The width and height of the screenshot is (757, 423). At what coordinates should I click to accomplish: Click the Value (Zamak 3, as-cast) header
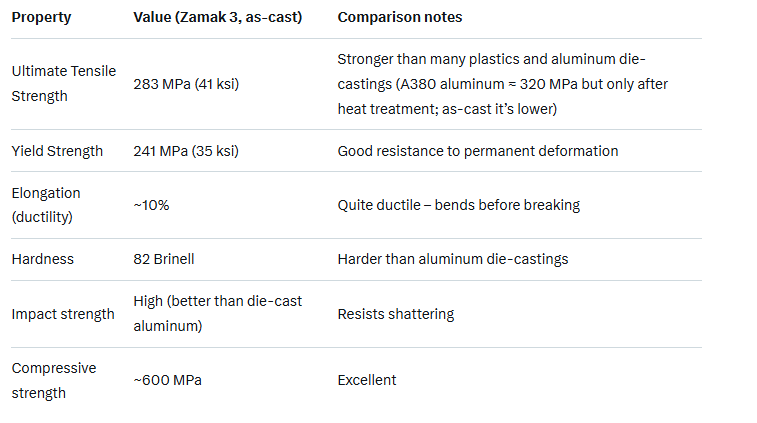pos(218,18)
